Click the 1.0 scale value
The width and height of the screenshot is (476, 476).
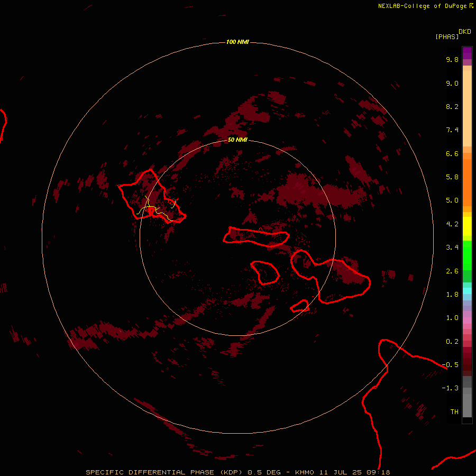click(452, 318)
